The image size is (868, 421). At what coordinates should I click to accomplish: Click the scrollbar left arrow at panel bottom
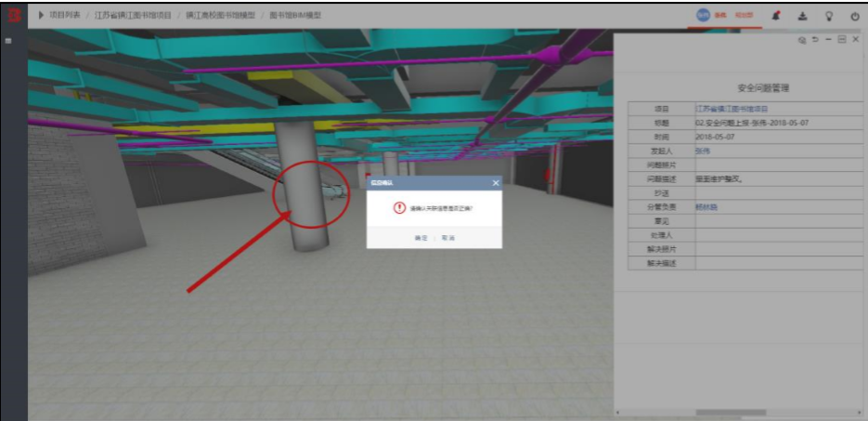pos(618,413)
